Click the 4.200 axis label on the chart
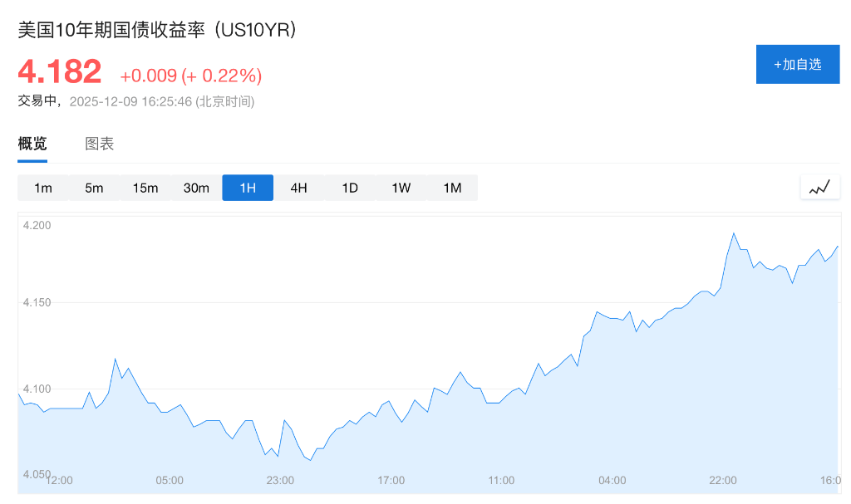 37,226
